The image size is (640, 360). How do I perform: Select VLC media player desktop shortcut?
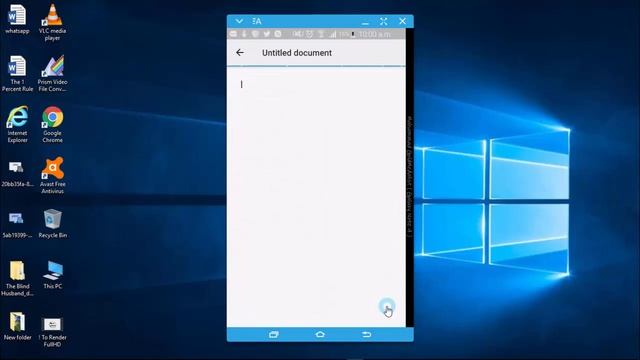[x=52, y=22]
